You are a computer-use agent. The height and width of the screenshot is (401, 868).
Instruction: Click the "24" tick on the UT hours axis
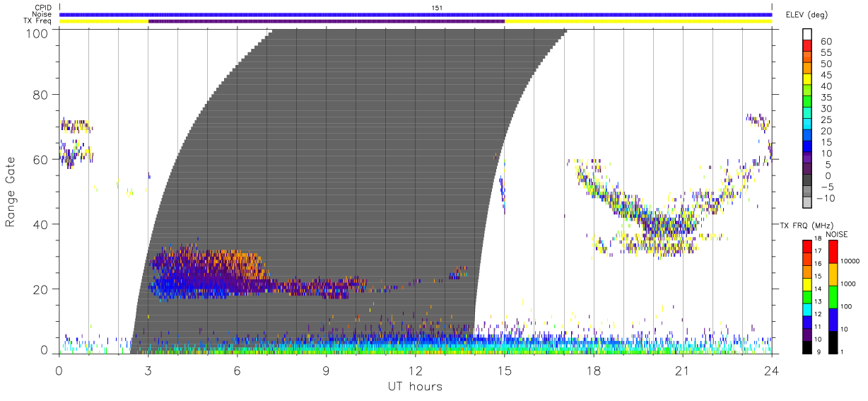771,370
